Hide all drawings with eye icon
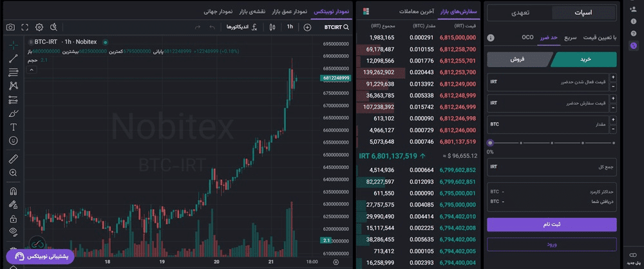644x269 pixels. pyautogui.click(x=13, y=231)
